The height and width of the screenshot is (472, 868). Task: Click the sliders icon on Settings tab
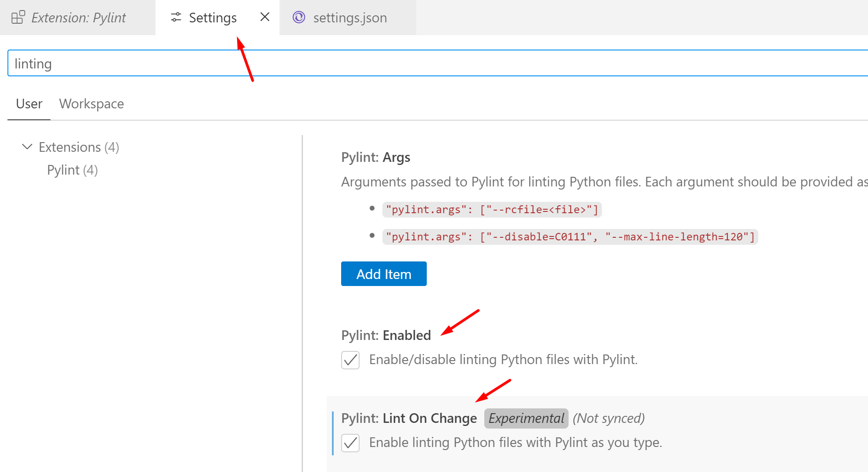point(176,18)
